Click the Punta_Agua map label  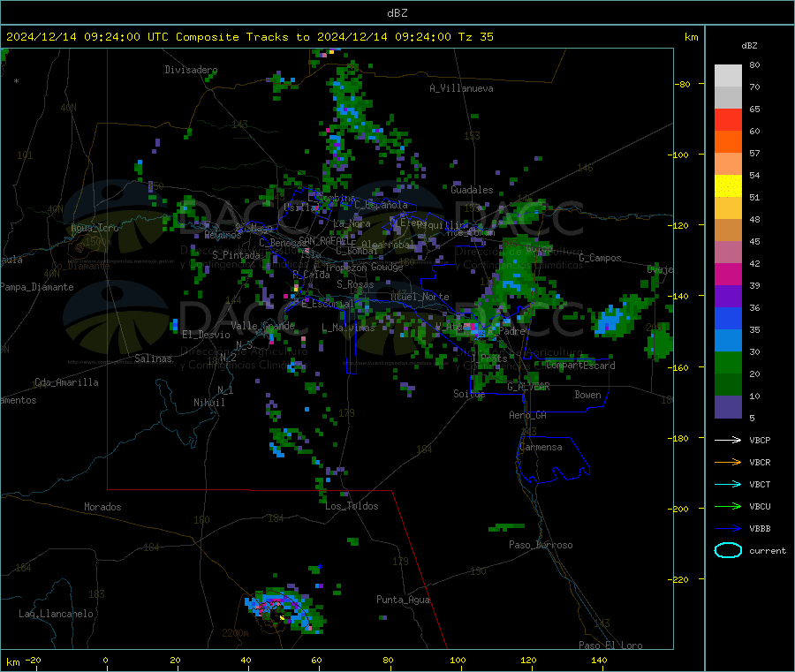click(x=403, y=600)
